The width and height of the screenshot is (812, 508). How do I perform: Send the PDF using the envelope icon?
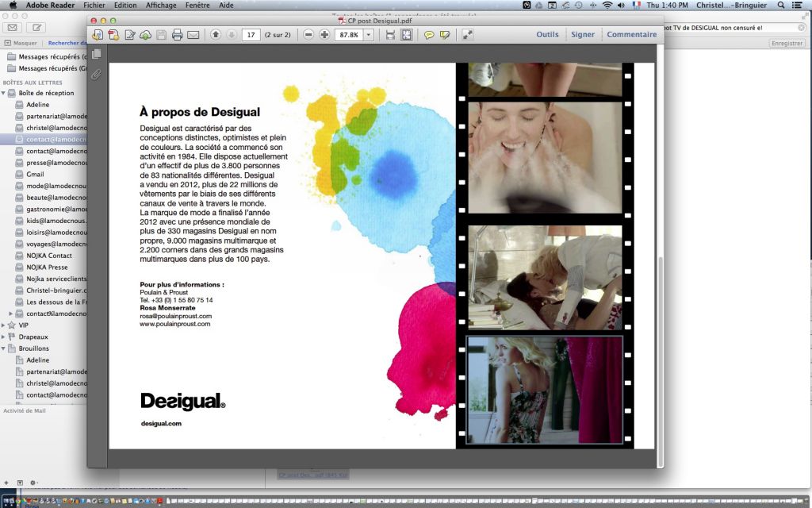(x=193, y=35)
